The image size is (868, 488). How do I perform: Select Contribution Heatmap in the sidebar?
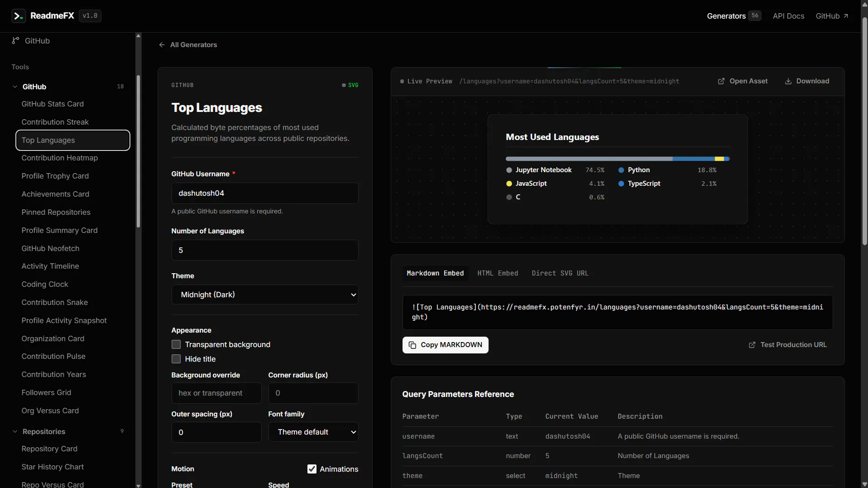coord(60,158)
